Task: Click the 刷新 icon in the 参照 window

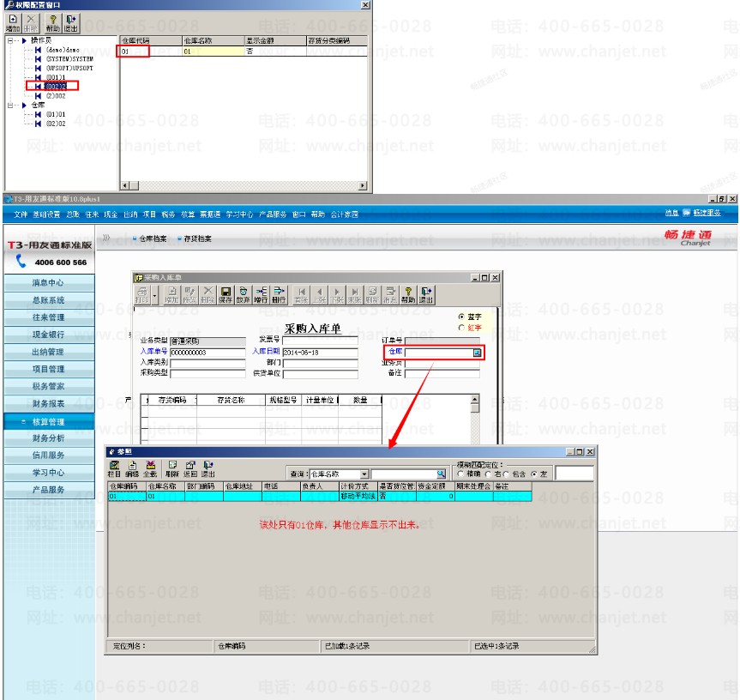Action: tap(172, 469)
